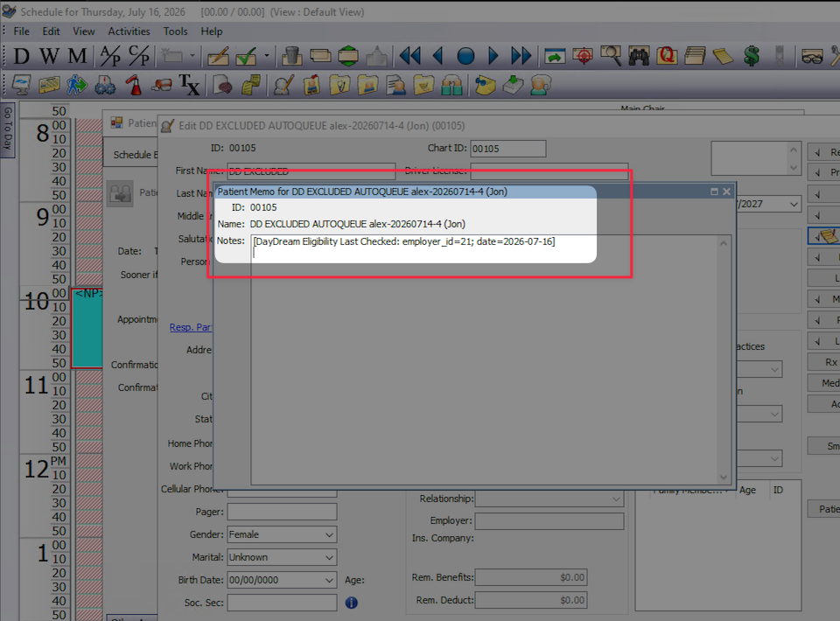The width and height of the screenshot is (840, 621).
Task: Jump forward with double right arrows
Action: (521, 56)
